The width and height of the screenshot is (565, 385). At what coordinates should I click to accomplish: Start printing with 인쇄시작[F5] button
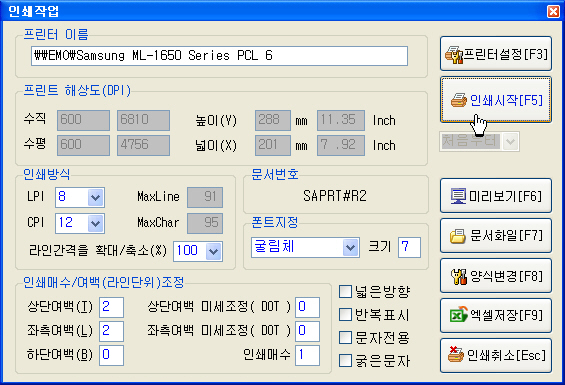click(x=496, y=100)
